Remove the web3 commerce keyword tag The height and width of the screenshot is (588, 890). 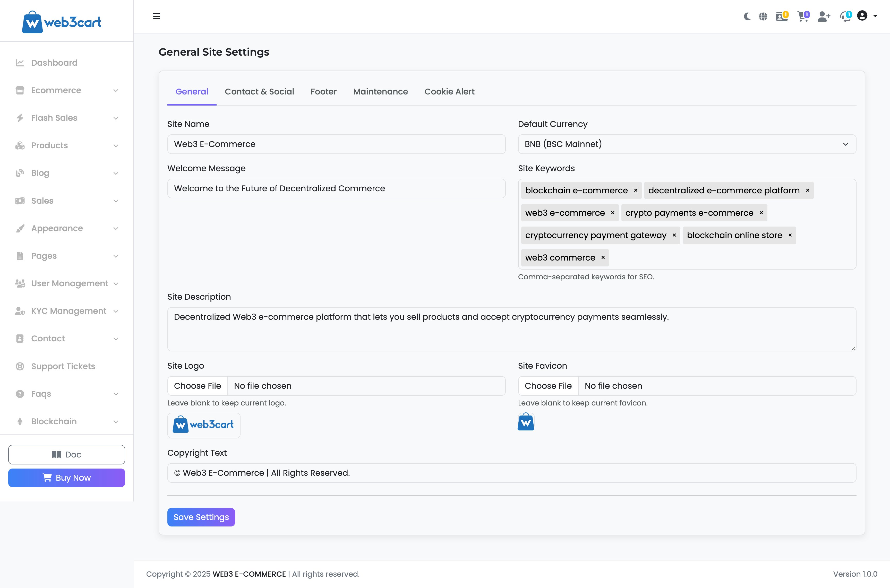603,258
